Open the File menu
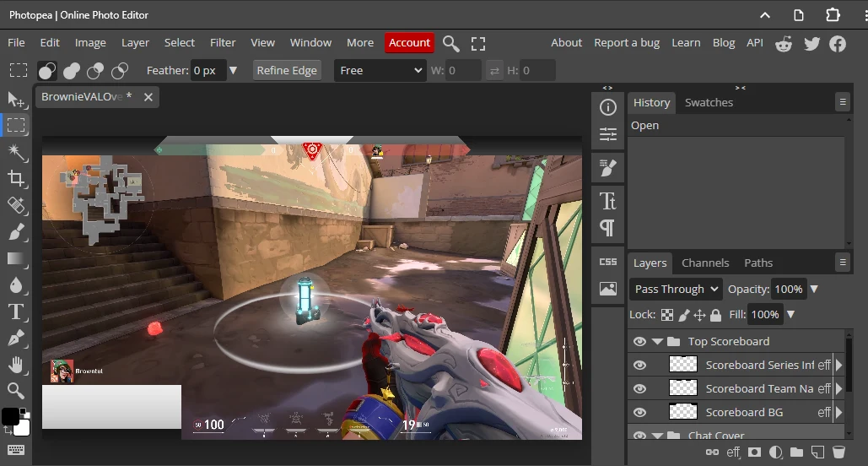The image size is (868, 466). pos(16,43)
